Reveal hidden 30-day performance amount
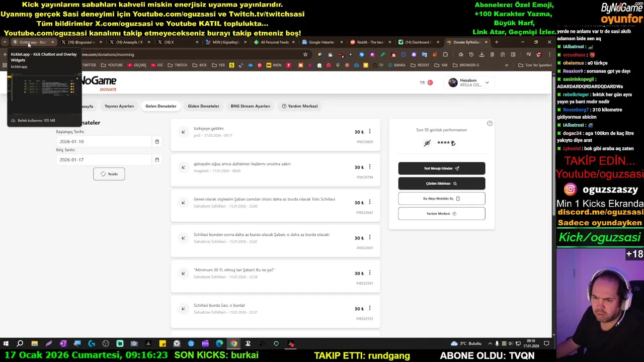Viewport: 644px width, 362px height. pyautogui.click(x=427, y=143)
